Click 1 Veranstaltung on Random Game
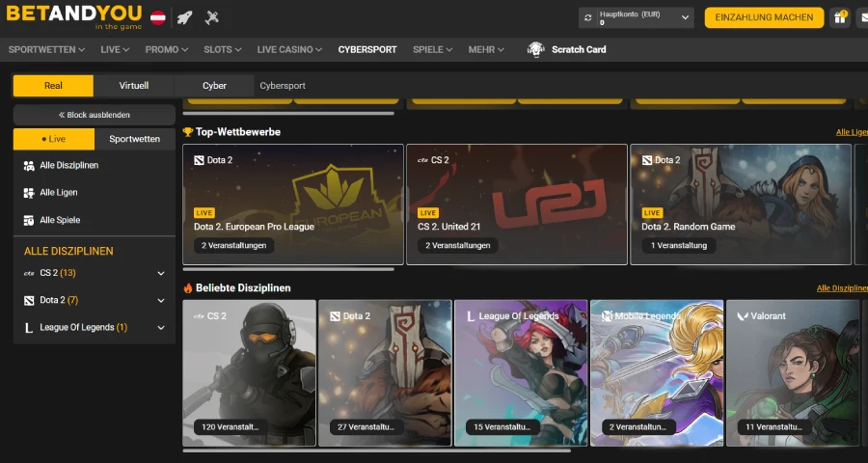The width and height of the screenshot is (868, 463). pos(679,246)
